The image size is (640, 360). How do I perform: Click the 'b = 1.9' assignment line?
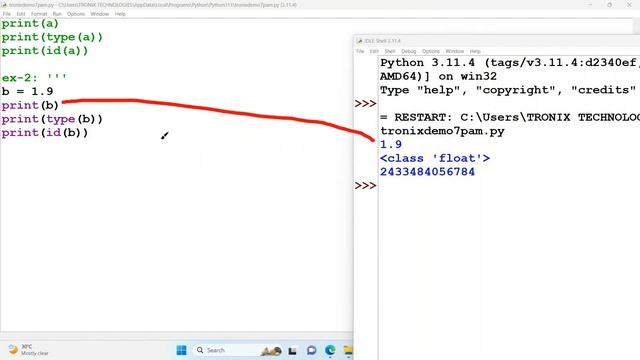(27, 91)
